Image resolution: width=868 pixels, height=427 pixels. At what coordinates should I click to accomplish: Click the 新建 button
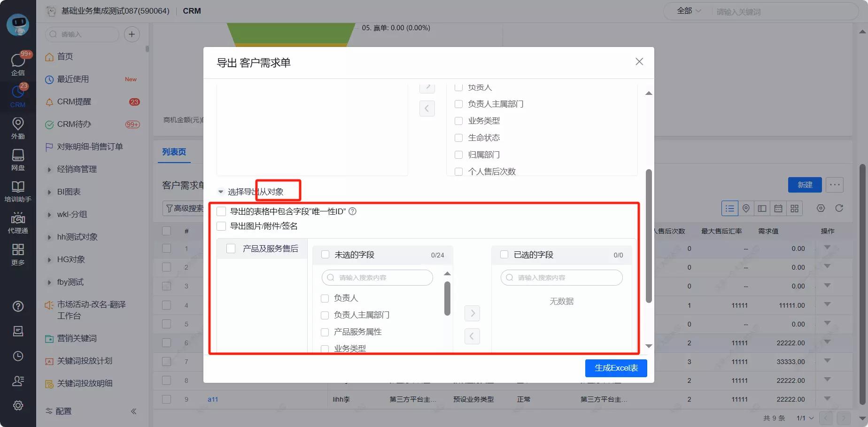[x=805, y=185]
